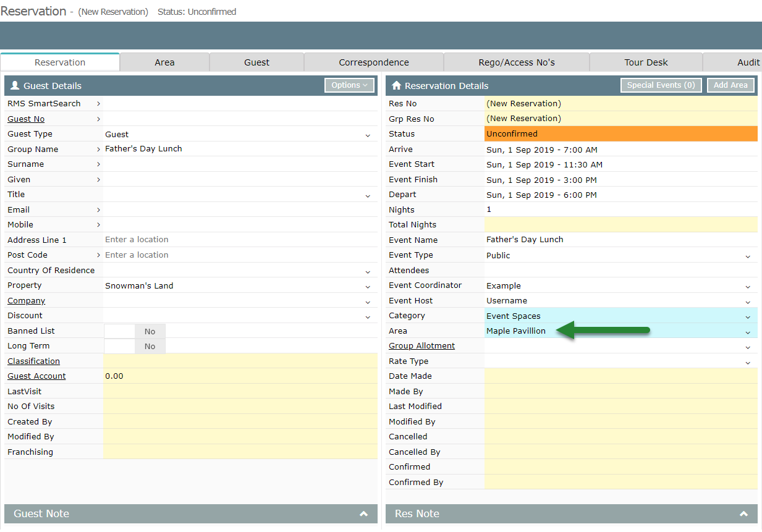Switch to the Tour Desk tab
The image size is (762, 532).
[646, 62]
